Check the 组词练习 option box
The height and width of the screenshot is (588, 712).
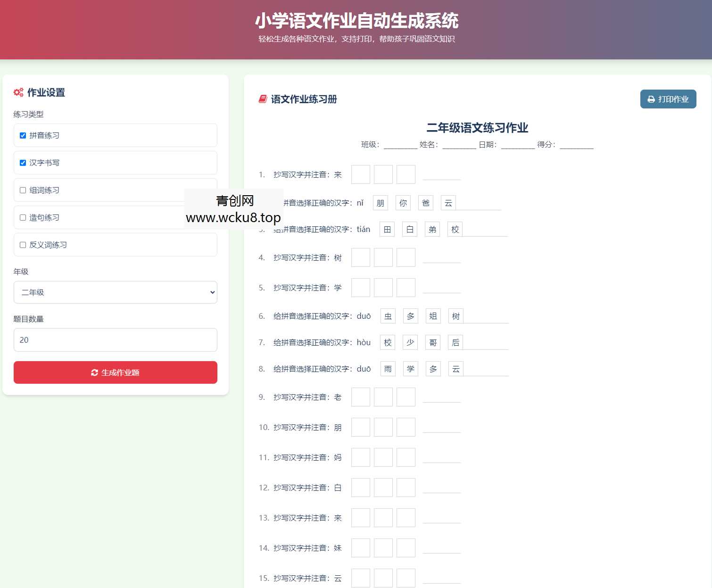click(23, 190)
